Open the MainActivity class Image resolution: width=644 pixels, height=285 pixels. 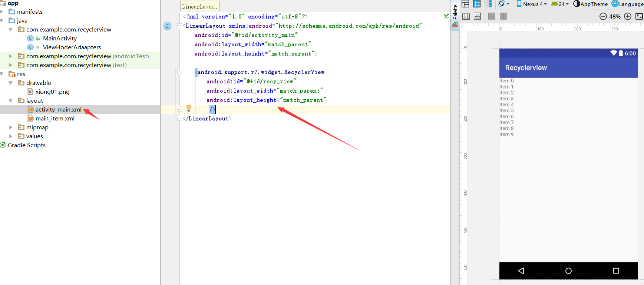pos(60,39)
